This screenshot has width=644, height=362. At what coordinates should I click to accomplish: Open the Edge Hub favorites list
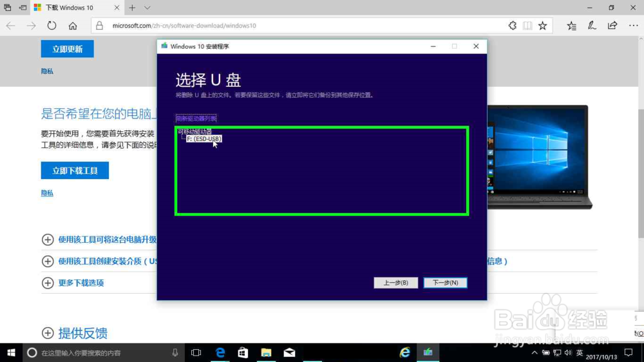point(571,26)
